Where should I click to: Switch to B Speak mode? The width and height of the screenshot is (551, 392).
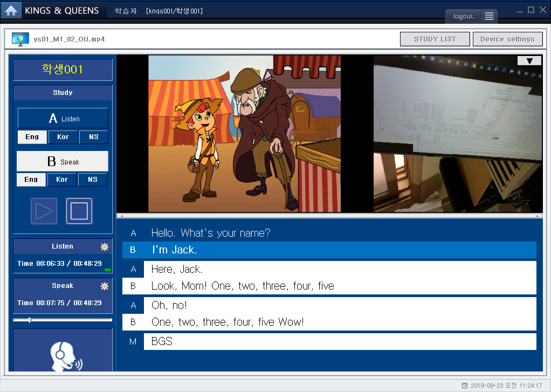click(63, 161)
